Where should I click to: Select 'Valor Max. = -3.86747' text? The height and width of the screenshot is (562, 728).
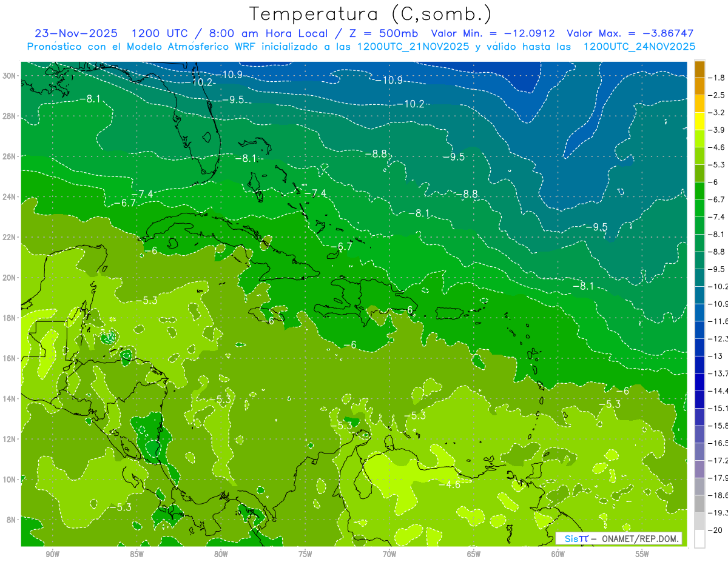630,33
